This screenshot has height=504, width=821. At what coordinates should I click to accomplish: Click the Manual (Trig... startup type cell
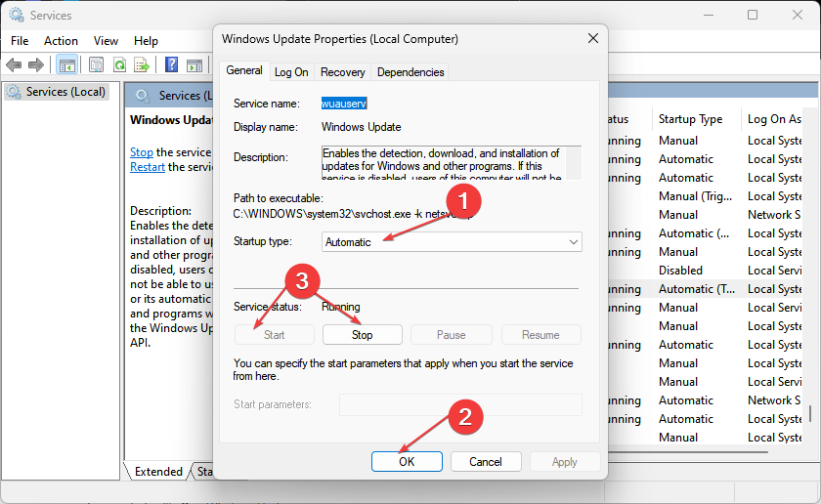695,196
